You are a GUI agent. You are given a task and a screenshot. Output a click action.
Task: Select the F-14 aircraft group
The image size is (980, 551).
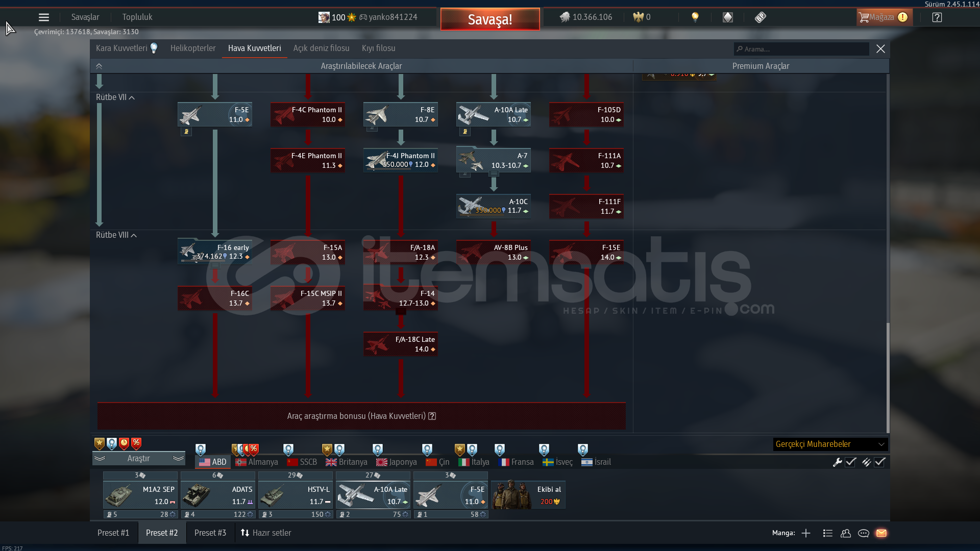(401, 298)
